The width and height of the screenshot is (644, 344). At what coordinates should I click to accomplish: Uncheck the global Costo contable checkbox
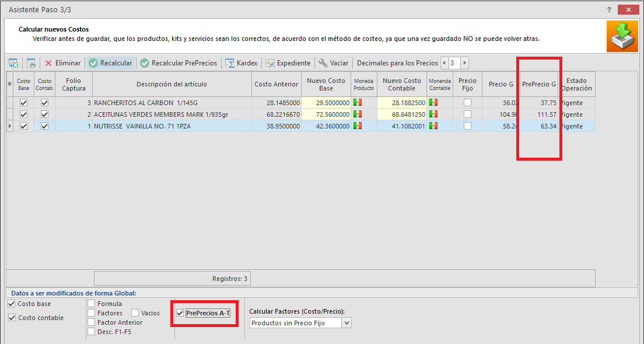[12, 318]
